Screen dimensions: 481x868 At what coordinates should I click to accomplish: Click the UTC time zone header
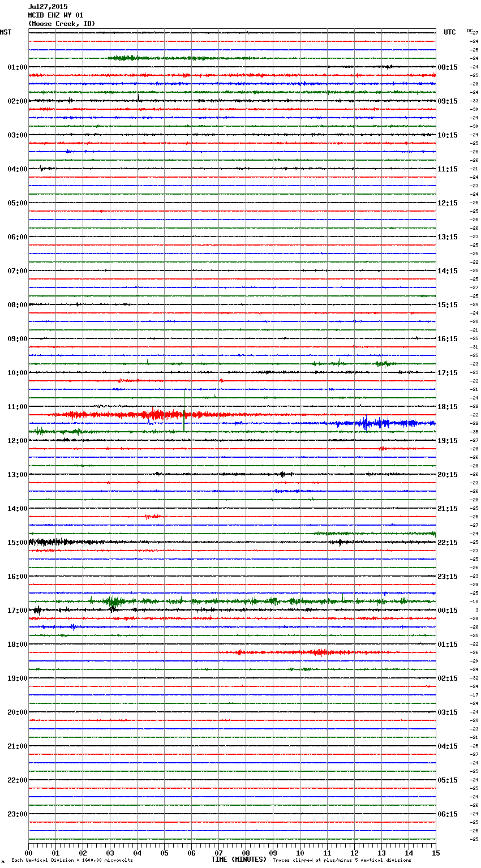(450, 32)
